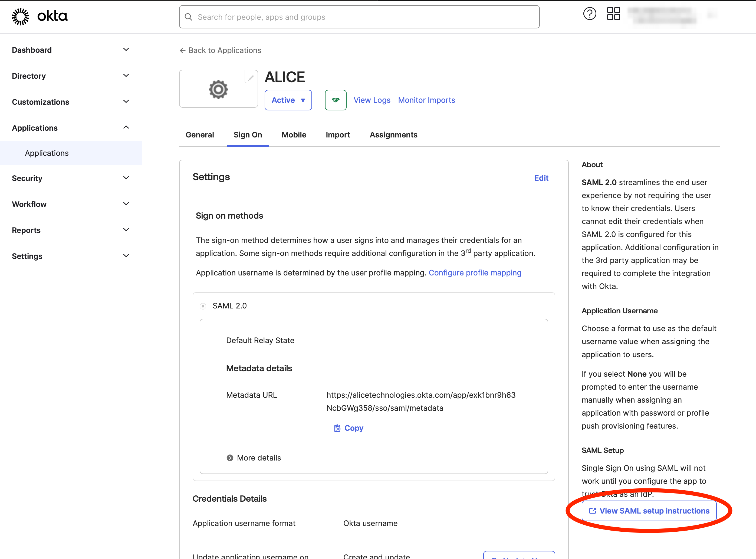Expand the Workflow menu chevron
The width and height of the screenshot is (756, 559).
coord(126,204)
